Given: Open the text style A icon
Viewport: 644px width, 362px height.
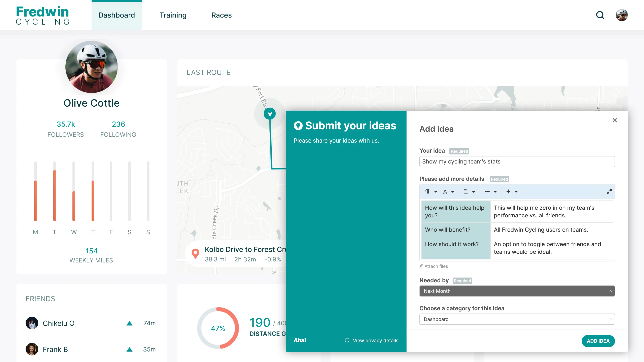Looking at the screenshot, I should coord(445,192).
